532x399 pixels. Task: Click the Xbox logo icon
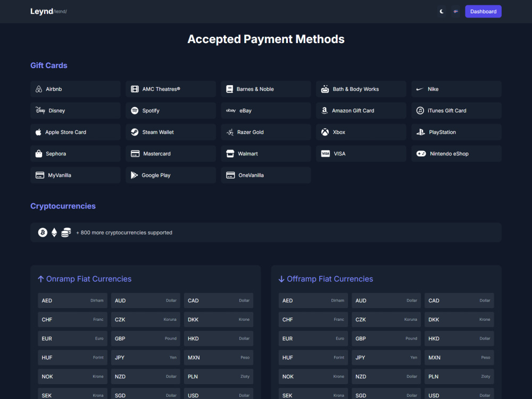[325, 132]
